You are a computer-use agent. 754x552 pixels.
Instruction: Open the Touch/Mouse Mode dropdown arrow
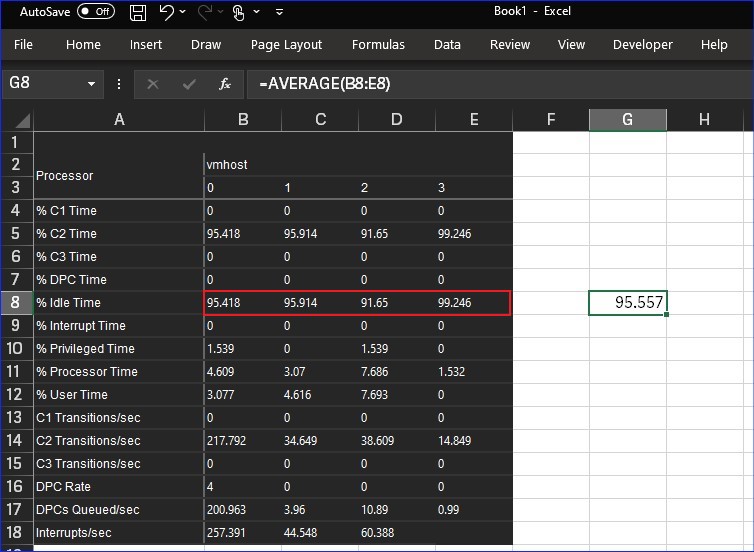point(257,12)
